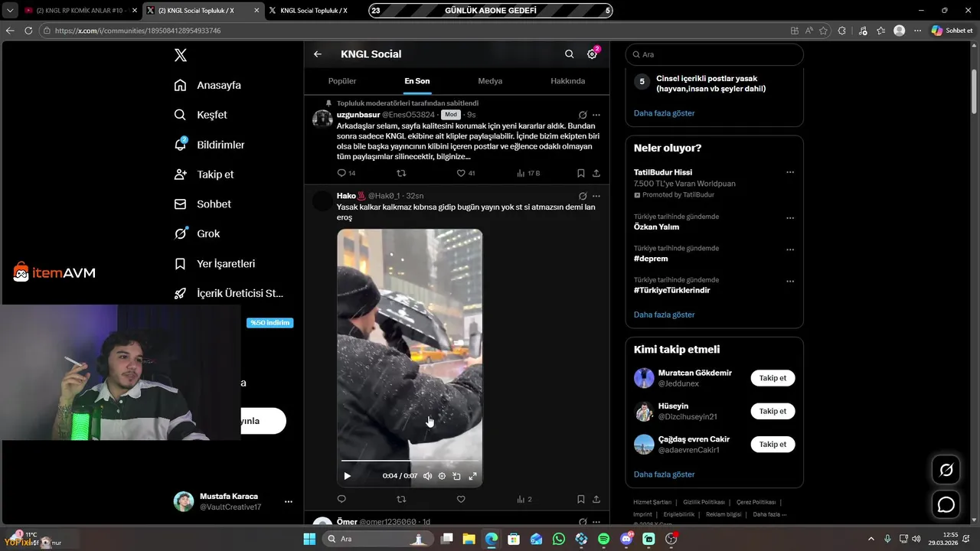This screenshot has height=551, width=980.
Task: Follow Hüseyin @Dizcihuseyin21
Action: coord(773,411)
